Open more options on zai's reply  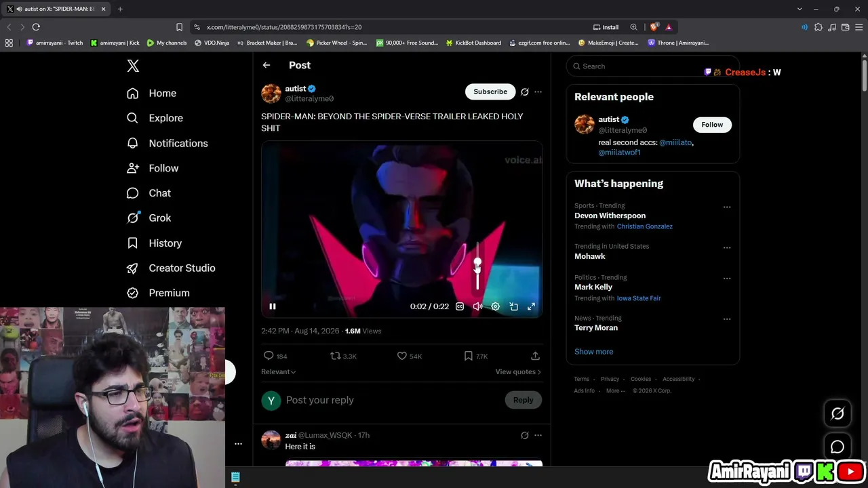pos(538,435)
